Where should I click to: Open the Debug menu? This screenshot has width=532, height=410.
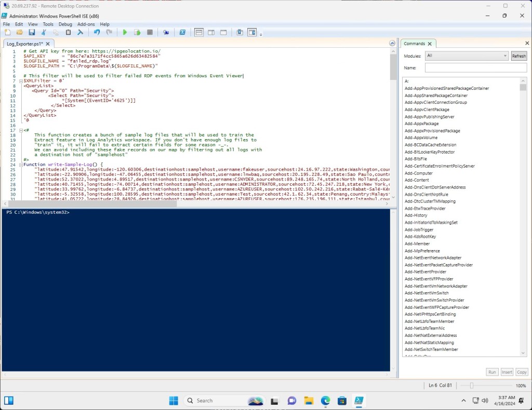(x=65, y=24)
